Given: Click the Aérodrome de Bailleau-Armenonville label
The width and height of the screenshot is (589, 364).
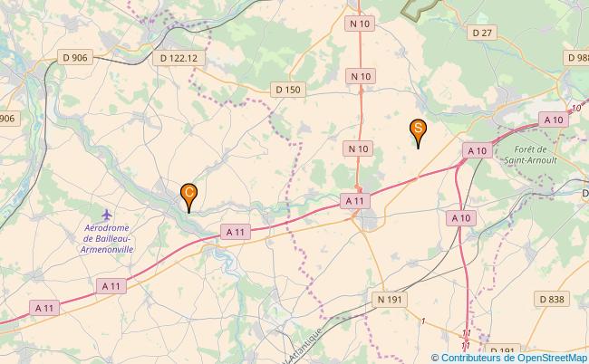Looking at the screenshot, I should [107, 239].
